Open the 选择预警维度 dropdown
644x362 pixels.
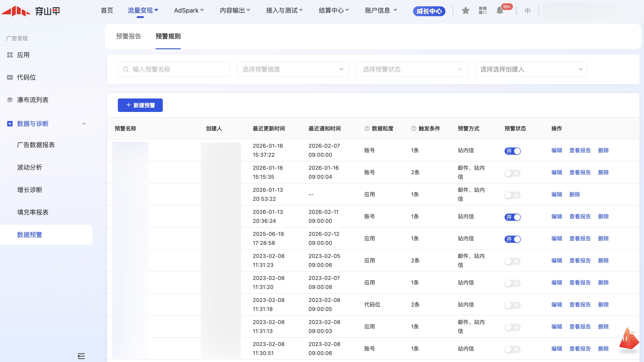coord(293,69)
